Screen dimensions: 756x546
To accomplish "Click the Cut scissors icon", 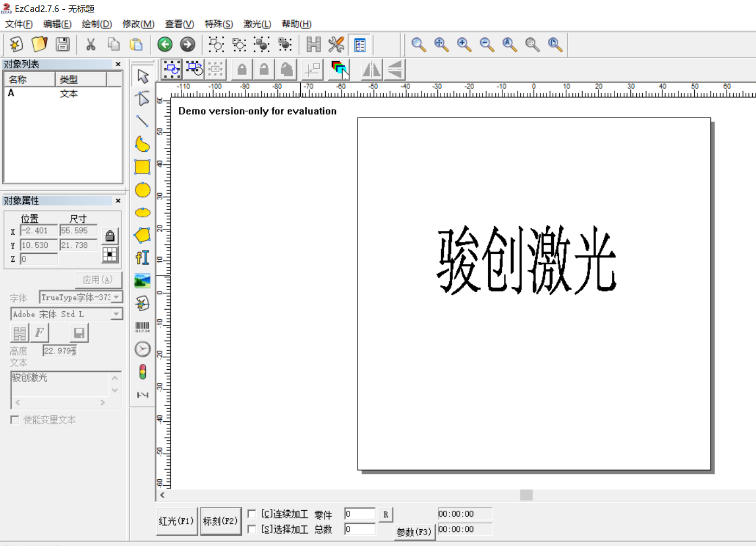I will pyautogui.click(x=91, y=44).
